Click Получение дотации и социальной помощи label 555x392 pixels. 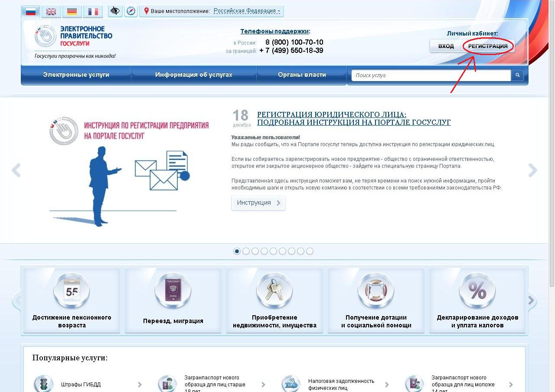click(376, 321)
